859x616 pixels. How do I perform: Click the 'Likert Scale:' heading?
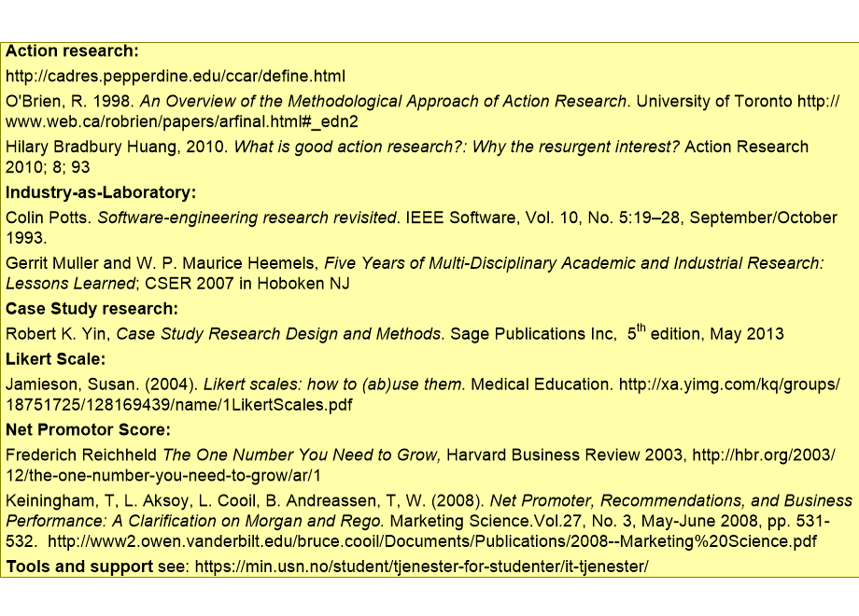[55, 359]
